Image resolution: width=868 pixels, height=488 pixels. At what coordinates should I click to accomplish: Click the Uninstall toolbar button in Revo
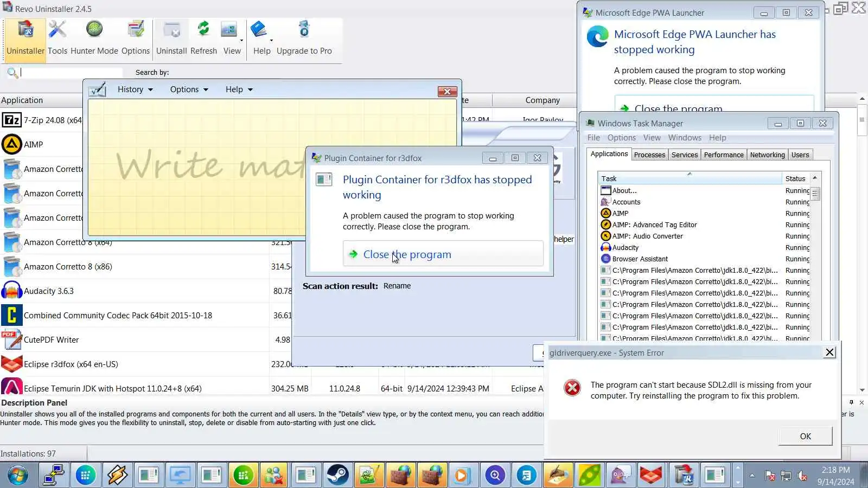pos(171,38)
